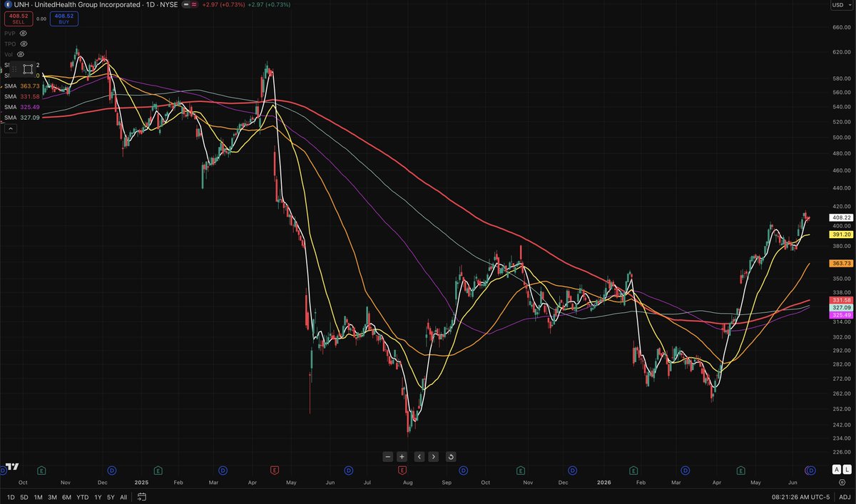
Task: Click the orange 363.73 price label on scale
Action: pyautogui.click(x=840, y=263)
